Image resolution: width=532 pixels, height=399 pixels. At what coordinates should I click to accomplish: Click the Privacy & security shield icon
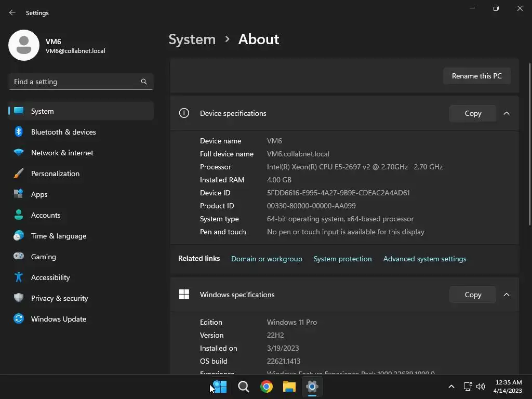(19, 298)
